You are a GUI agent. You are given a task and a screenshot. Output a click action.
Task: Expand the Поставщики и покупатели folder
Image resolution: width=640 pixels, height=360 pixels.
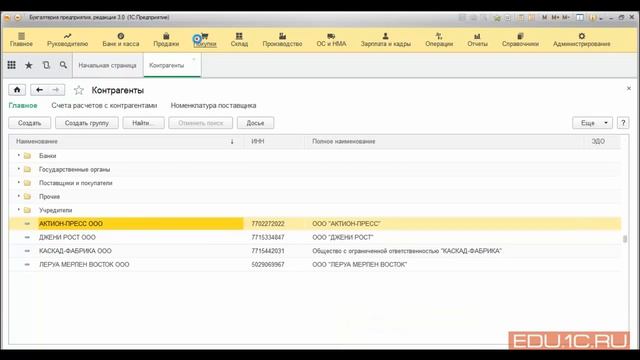click(x=18, y=183)
